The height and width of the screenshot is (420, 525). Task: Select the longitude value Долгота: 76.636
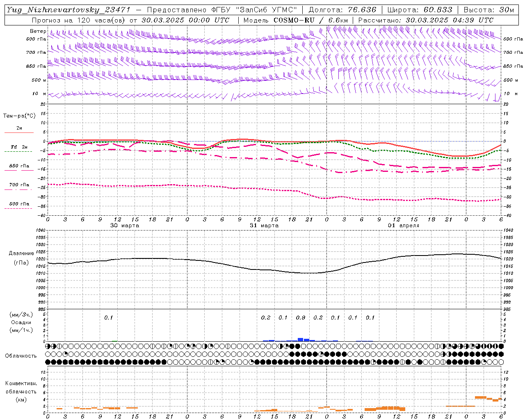click(342, 10)
